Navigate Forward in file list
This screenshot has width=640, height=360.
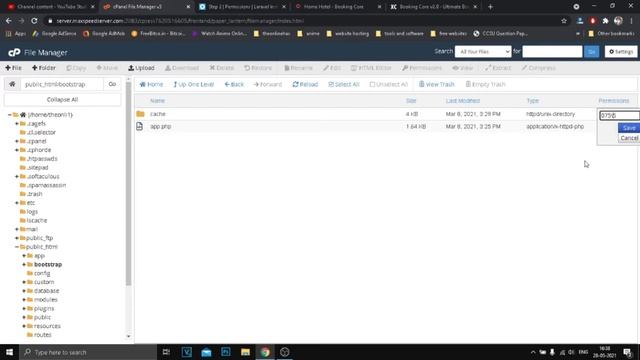pos(268,84)
